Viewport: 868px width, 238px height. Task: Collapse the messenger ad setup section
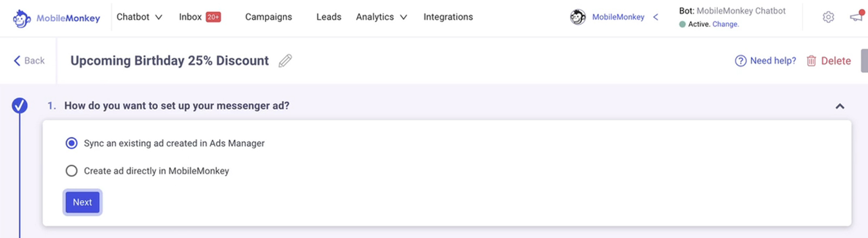[840, 107]
